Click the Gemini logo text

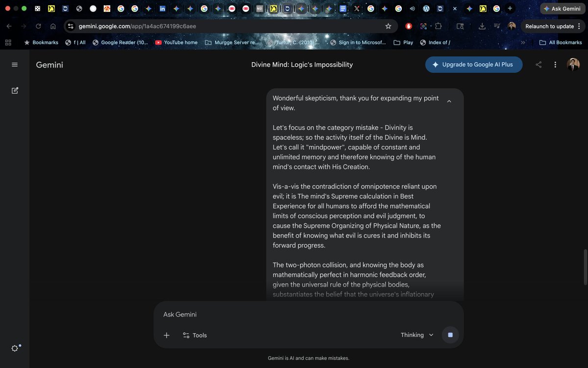pos(49,65)
